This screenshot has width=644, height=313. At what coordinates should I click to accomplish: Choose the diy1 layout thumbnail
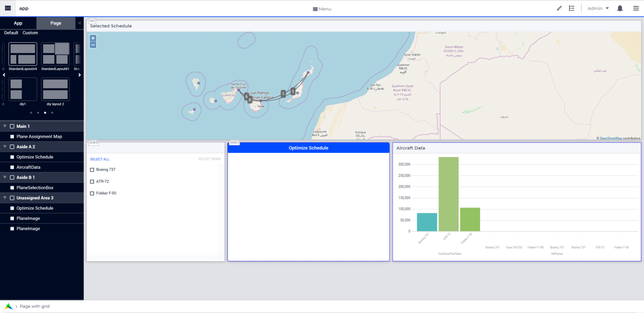click(x=23, y=89)
